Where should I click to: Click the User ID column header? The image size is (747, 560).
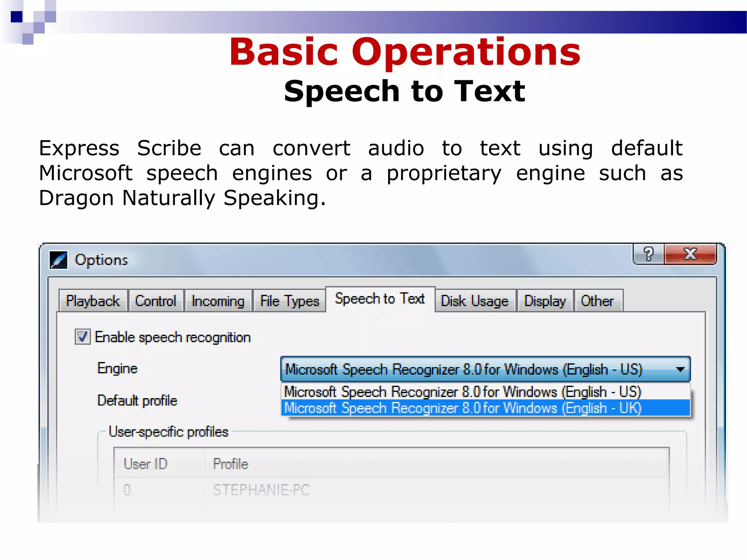tap(160, 463)
